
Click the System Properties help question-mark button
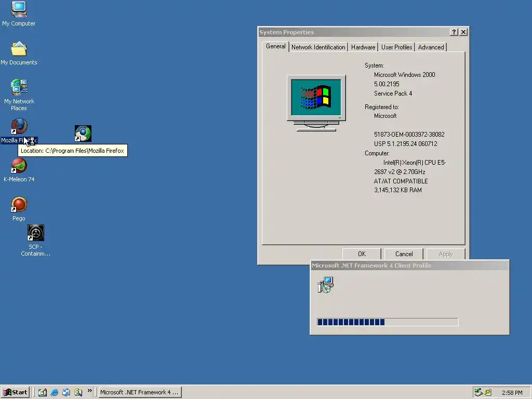(454, 32)
